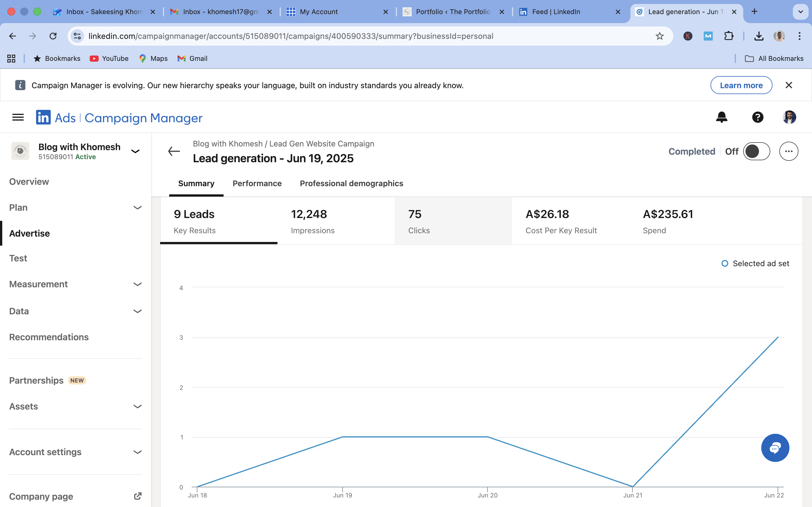Toggle Selected ad set legend marker
Image resolution: width=812 pixels, height=507 pixels.
click(x=725, y=264)
